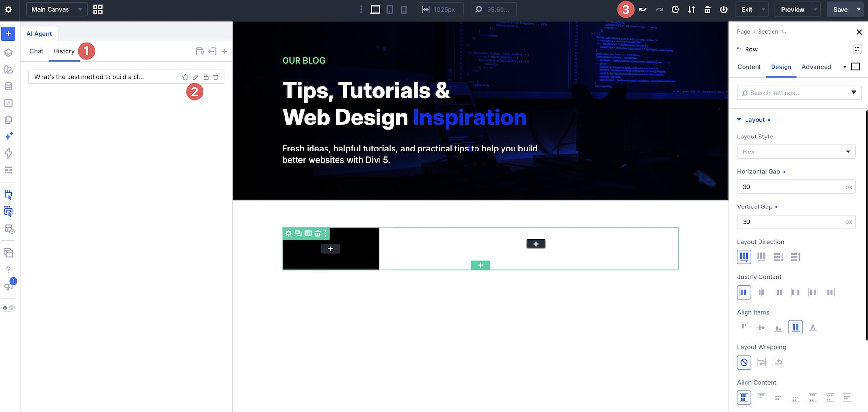This screenshot has width=868, height=412.
Task: Set layout direction to column
Action: click(778, 257)
